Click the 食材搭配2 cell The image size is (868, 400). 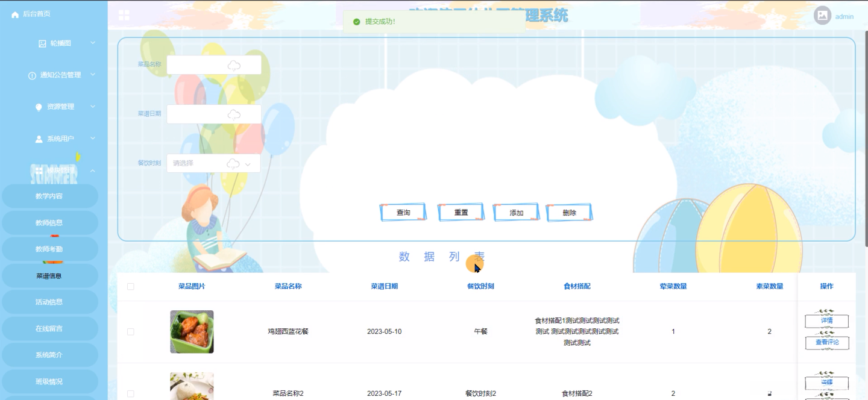point(577,394)
